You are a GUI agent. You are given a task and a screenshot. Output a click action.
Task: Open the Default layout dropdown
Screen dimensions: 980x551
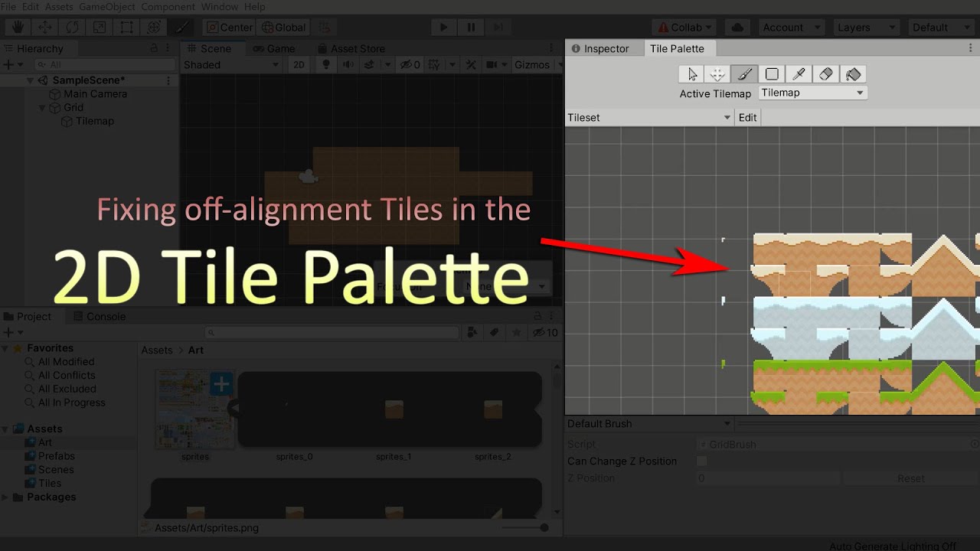pos(940,28)
